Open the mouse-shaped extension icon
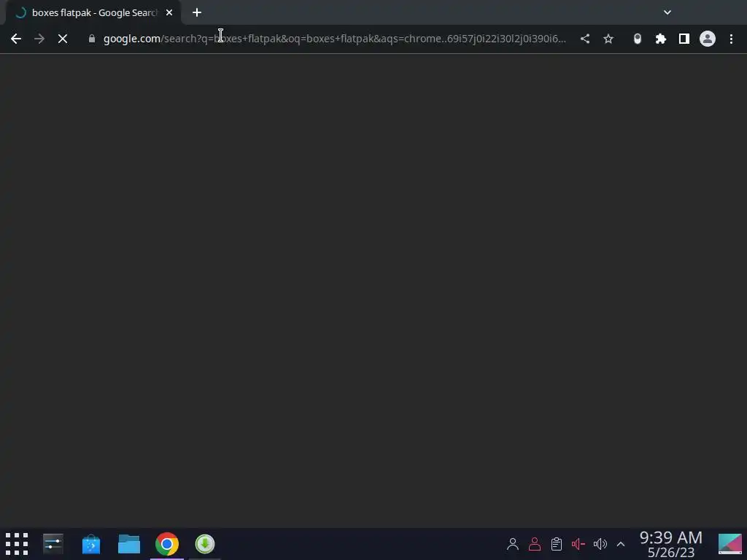747x560 pixels. coord(638,39)
